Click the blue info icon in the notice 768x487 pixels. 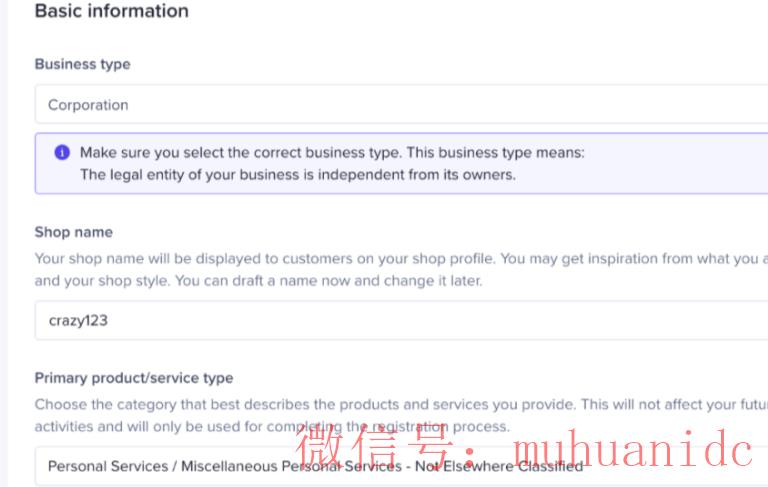pos(62,153)
